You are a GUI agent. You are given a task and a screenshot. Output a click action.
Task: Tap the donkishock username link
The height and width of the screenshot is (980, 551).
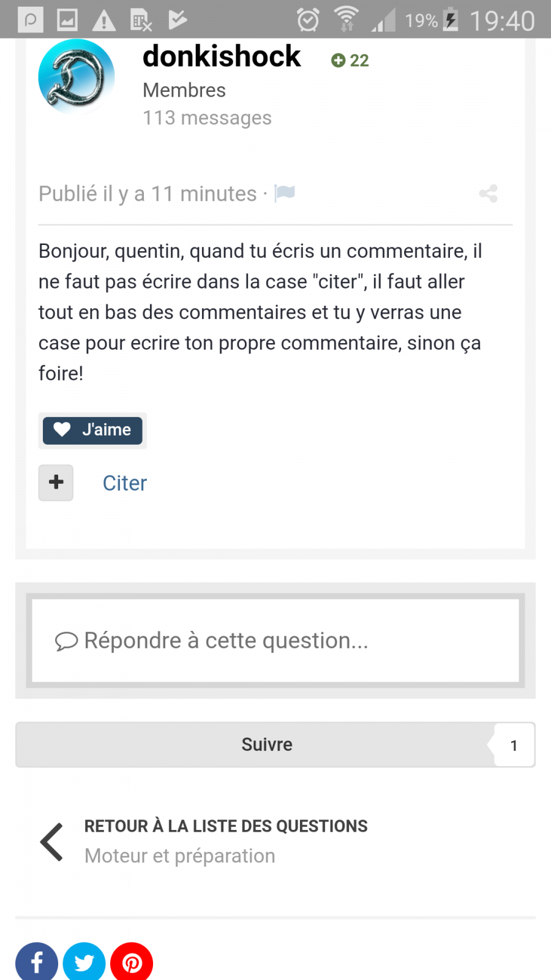[x=222, y=56]
